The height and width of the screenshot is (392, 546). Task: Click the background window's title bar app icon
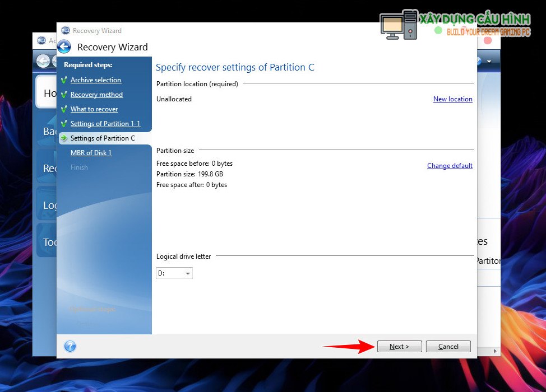click(x=41, y=41)
